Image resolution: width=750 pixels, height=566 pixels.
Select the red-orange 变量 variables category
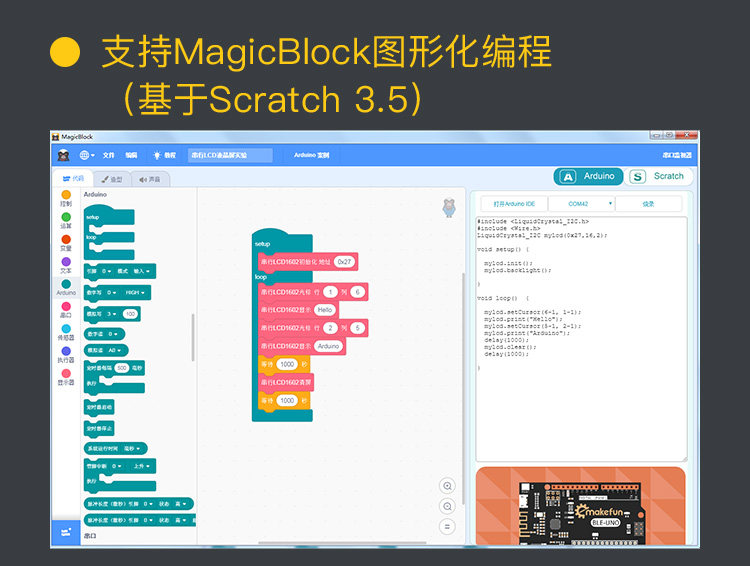click(x=66, y=243)
